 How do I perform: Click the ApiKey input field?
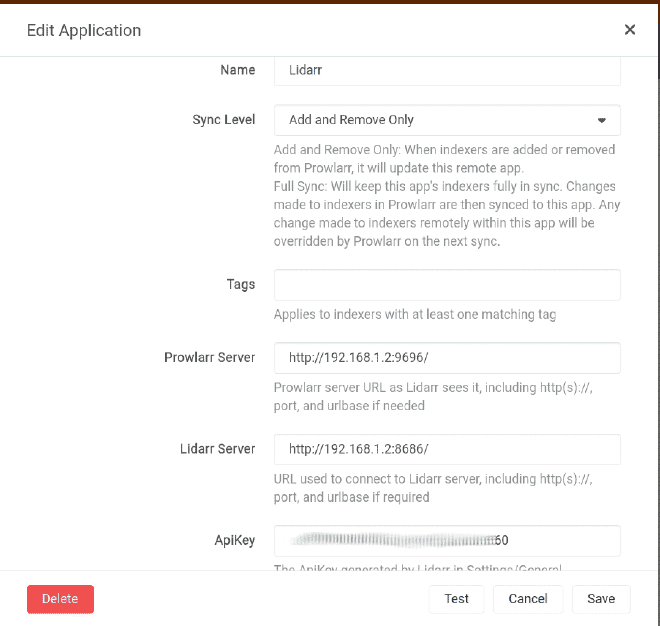coord(447,541)
